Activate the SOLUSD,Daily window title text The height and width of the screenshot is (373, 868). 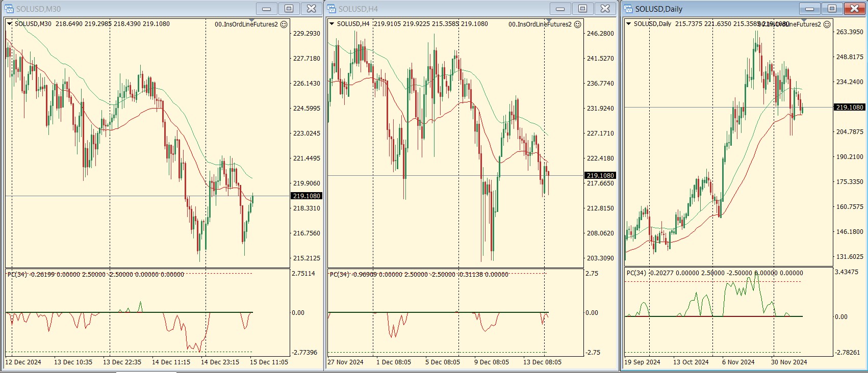tap(658, 9)
